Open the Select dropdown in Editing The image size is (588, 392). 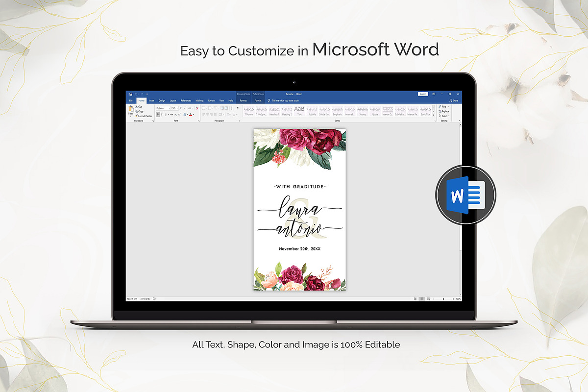[x=444, y=116]
